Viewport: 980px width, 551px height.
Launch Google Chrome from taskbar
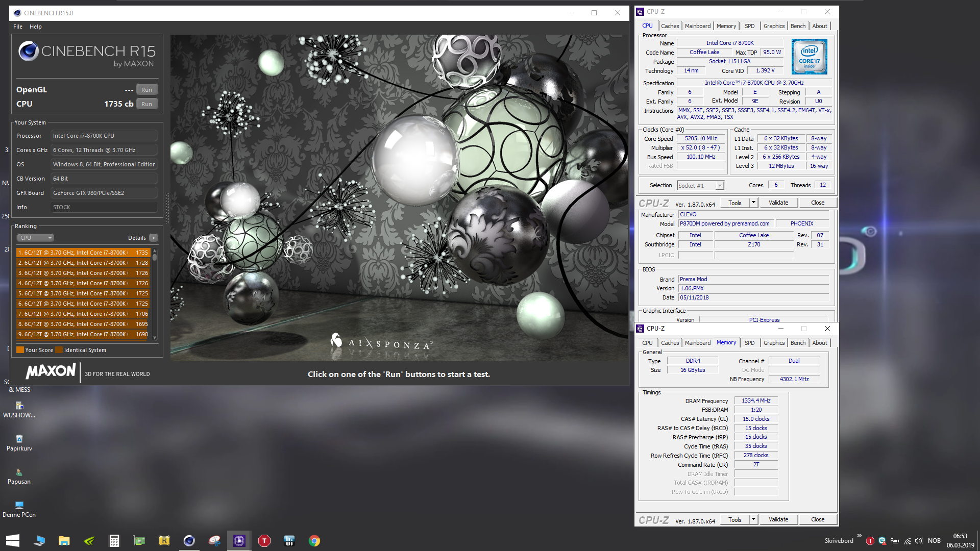[x=314, y=541]
